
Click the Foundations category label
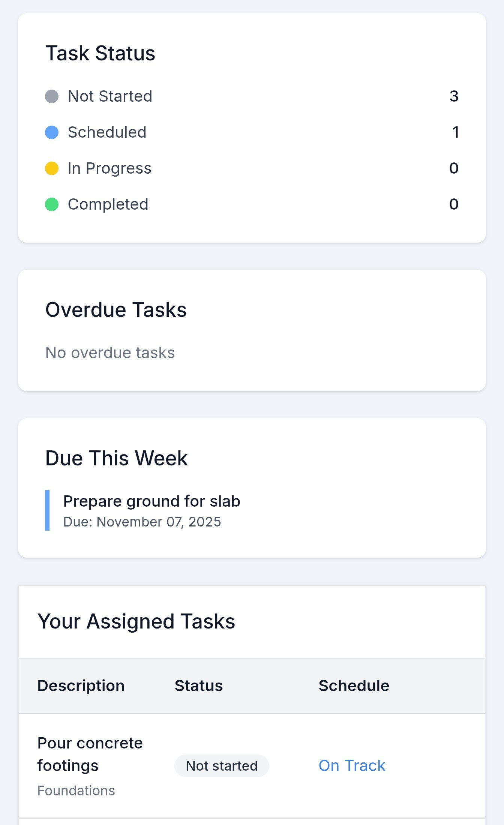click(x=76, y=790)
